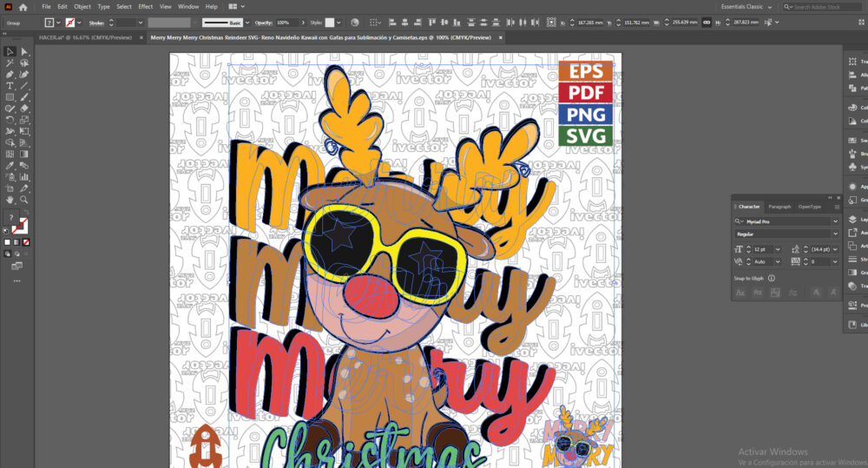
Task: Click the stroke none swatch
Action: point(69,23)
